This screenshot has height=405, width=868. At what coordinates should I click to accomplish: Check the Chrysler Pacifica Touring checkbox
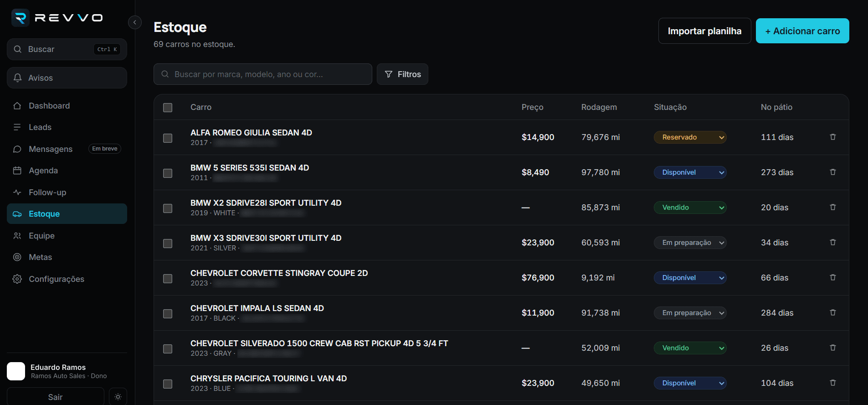tap(168, 384)
